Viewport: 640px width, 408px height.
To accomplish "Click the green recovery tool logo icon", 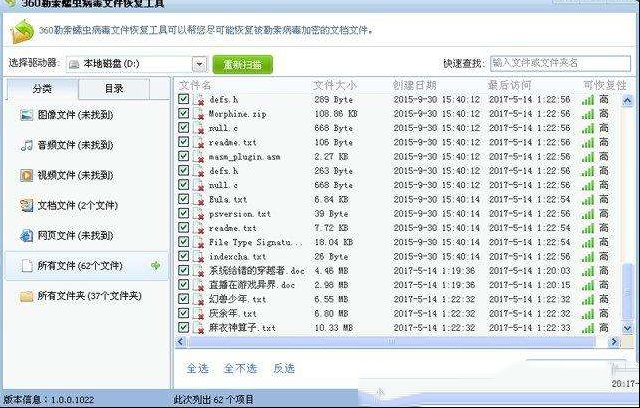I will pyautogui.click(x=22, y=31).
